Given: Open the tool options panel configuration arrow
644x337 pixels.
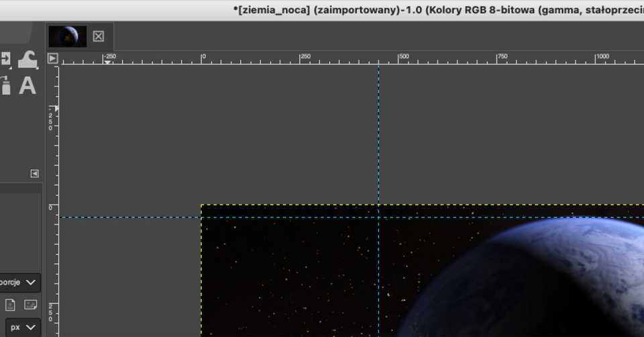Looking at the screenshot, I should [x=34, y=173].
